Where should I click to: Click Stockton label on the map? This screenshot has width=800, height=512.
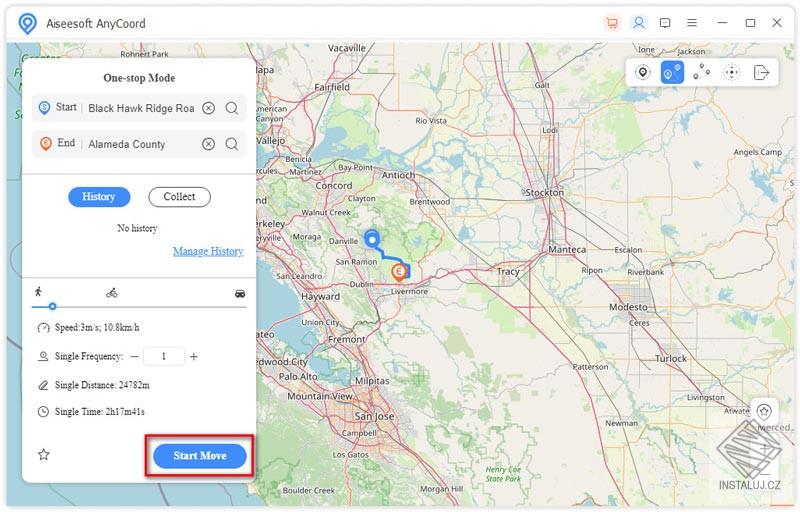(544, 192)
